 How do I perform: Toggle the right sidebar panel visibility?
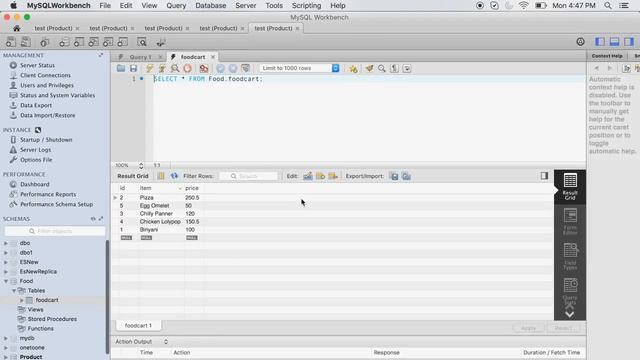[629, 42]
